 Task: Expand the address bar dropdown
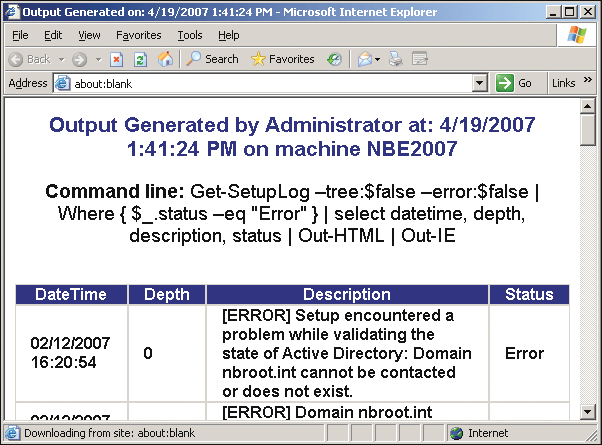[480, 83]
